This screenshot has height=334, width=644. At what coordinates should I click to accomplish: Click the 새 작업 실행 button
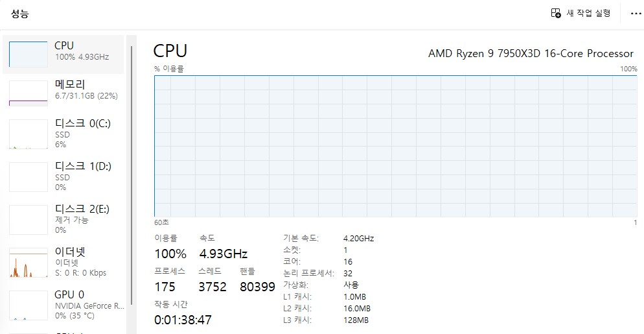(581, 13)
